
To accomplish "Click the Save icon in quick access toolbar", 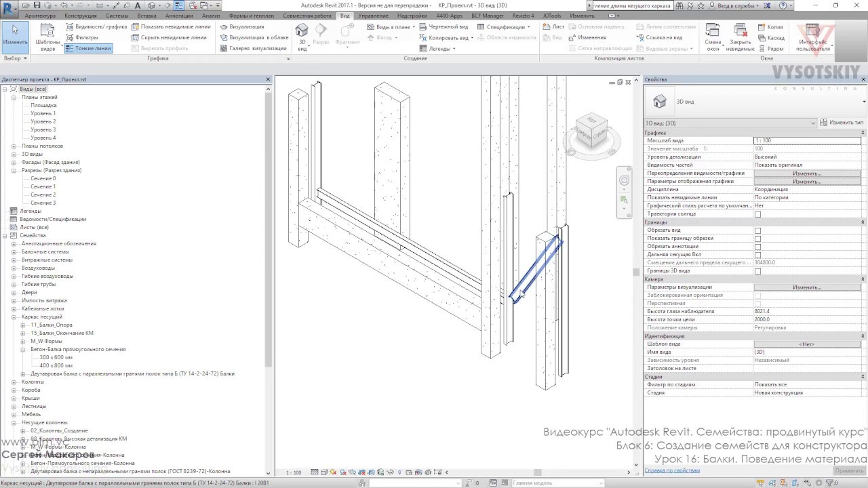I will [x=37, y=5].
